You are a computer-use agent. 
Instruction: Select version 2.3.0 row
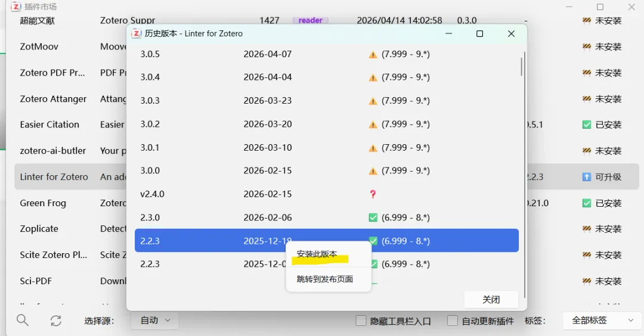(x=327, y=217)
